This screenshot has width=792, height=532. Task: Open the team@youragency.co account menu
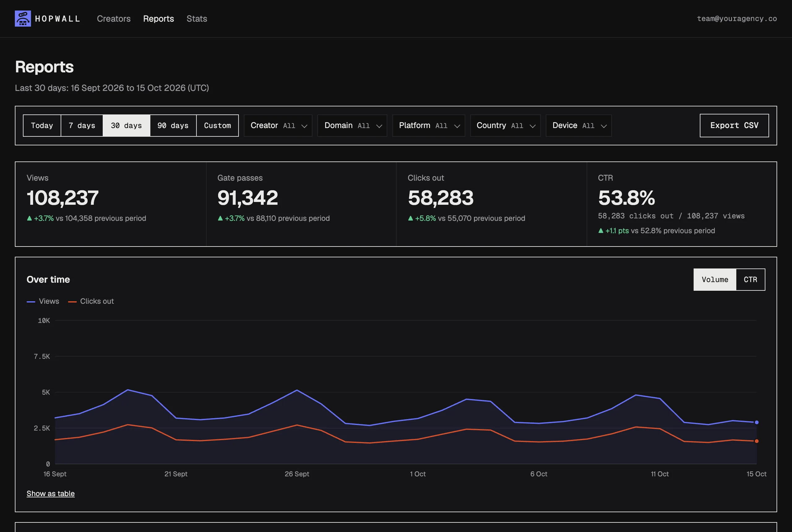(x=737, y=19)
